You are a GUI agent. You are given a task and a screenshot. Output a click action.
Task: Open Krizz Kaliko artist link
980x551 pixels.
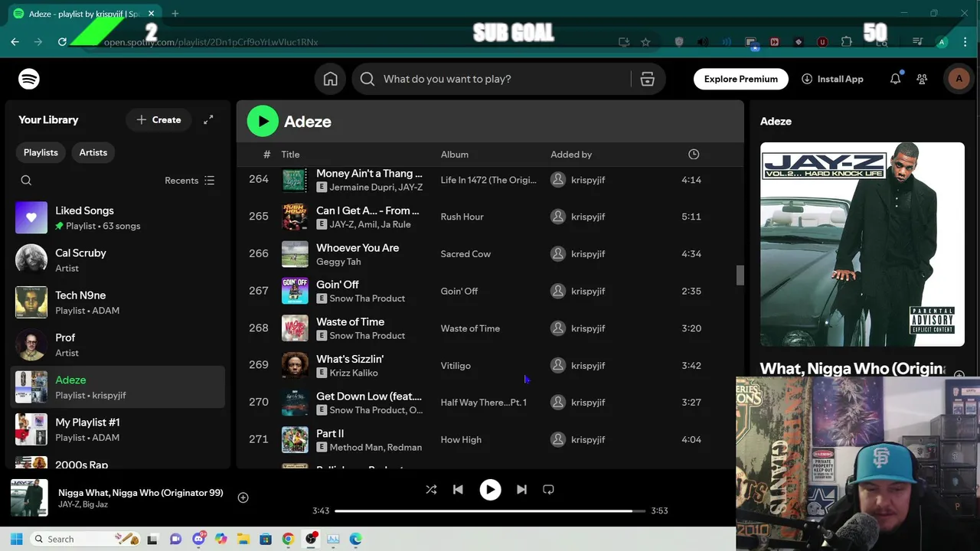pos(354,373)
